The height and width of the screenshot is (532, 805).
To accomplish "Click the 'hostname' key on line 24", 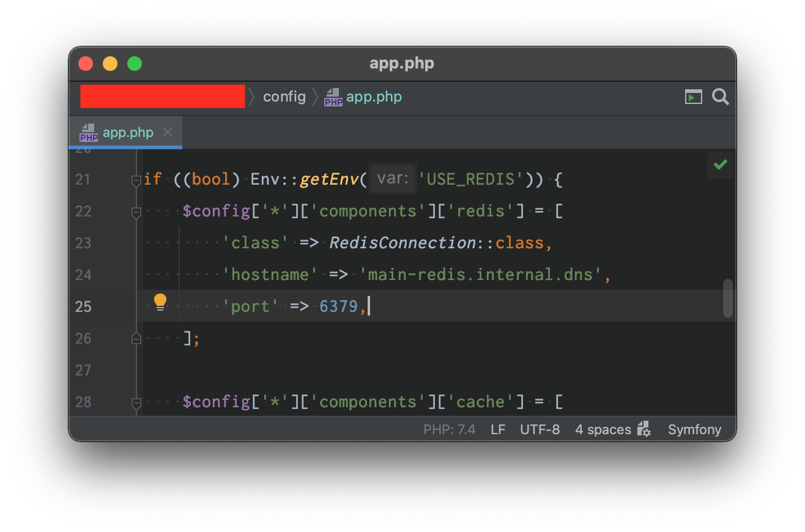I will pyautogui.click(x=270, y=275).
